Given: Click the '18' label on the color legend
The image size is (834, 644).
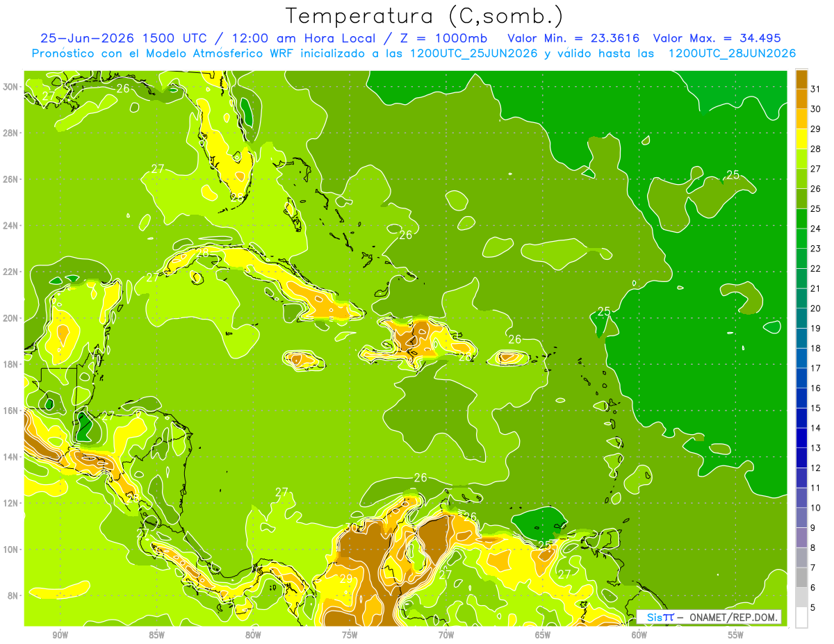Looking at the screenshot, I should point(816,348).
